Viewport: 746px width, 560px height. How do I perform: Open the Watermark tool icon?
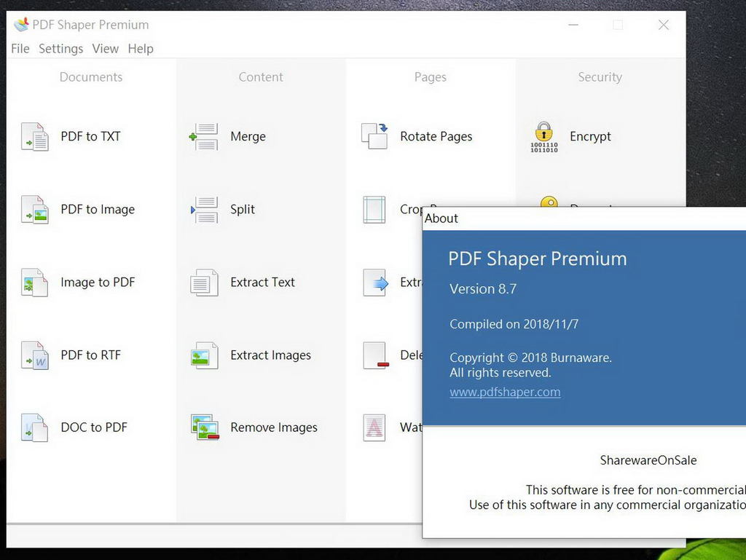click(x=374, y=427)
